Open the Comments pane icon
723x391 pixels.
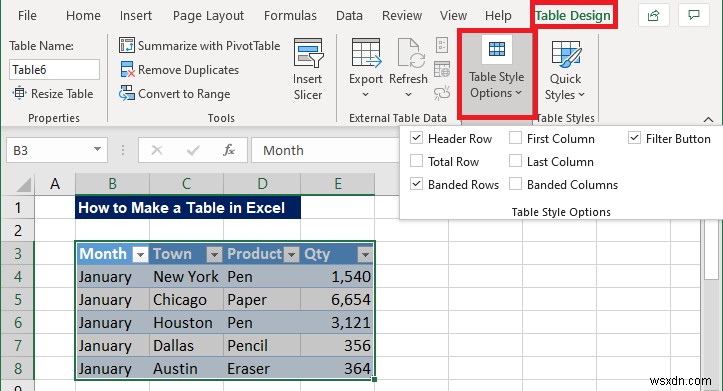click(x=693, y=16)
